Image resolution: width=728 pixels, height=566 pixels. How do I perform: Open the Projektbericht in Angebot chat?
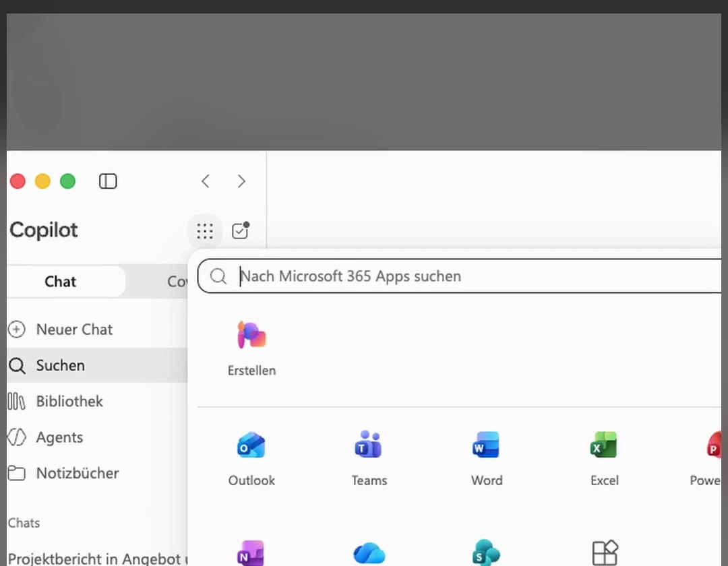tap(97, 558)
